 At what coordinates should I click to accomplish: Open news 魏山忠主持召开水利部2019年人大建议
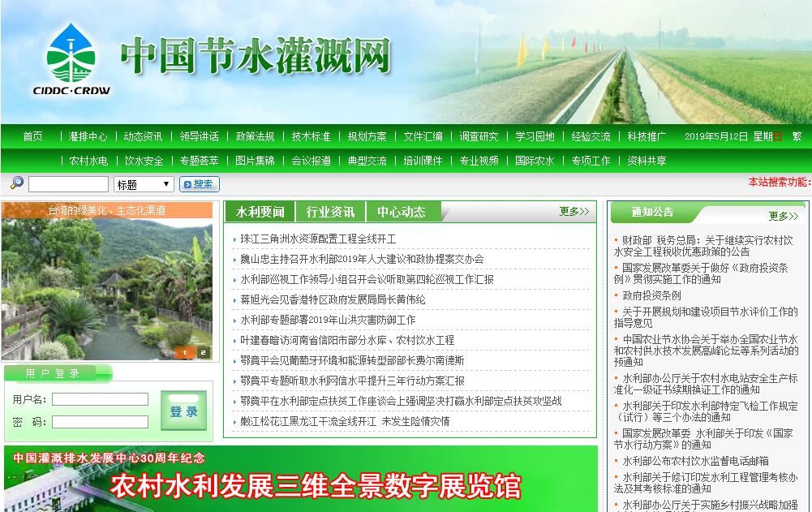362,259
